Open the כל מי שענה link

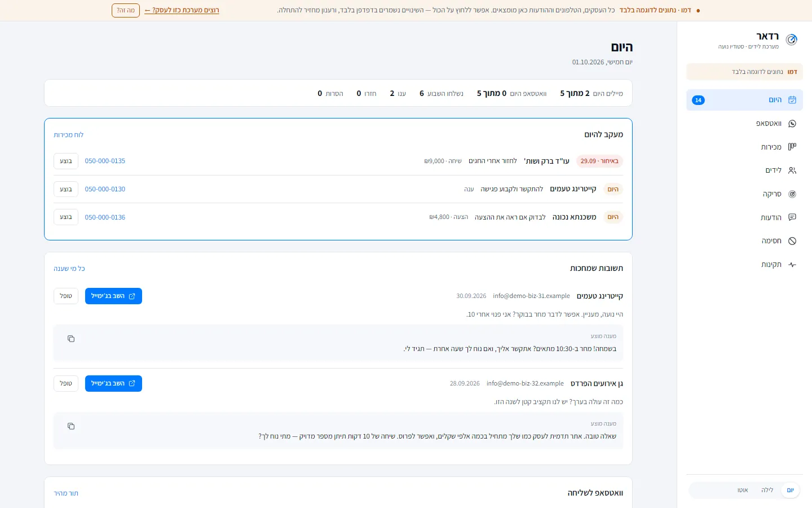(69, 269)
